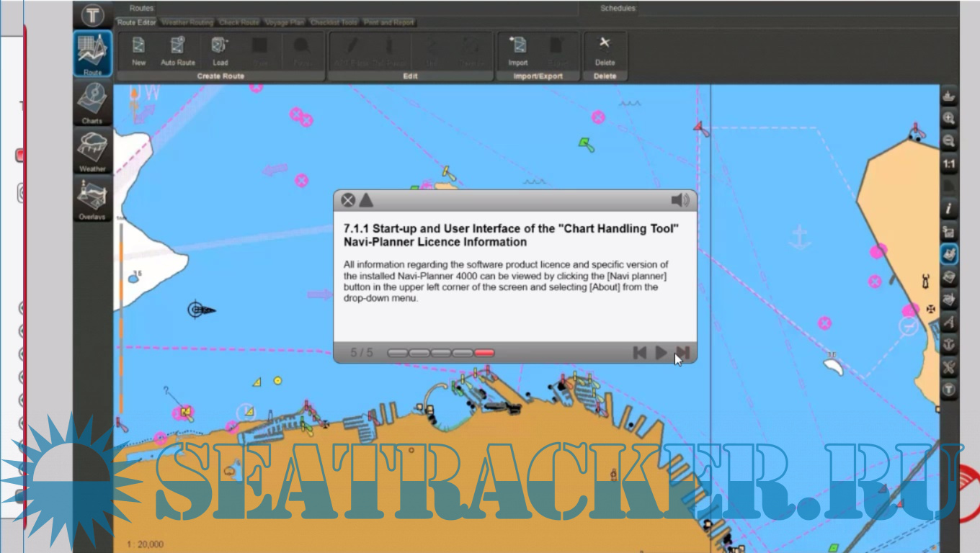The width and height of the screenshot is (980, 553).
Task: Open the Charts panel in left sidebar
Action: pos(92,103)
